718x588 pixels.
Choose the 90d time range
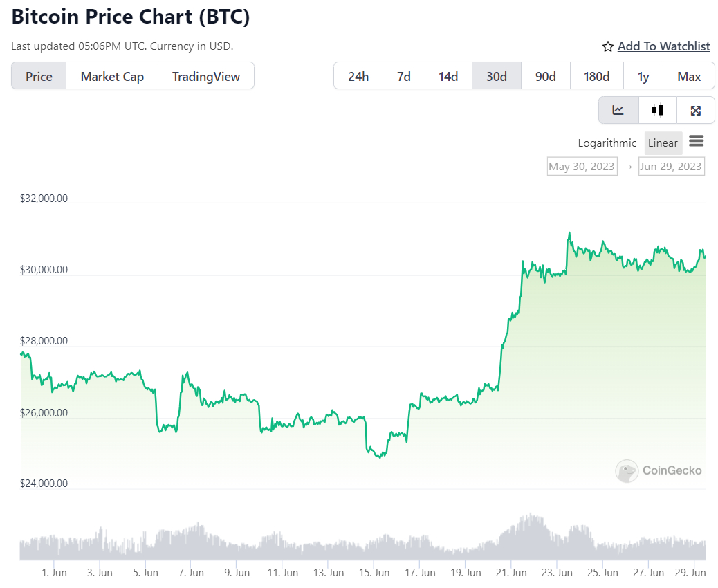[x=546, y=76]
